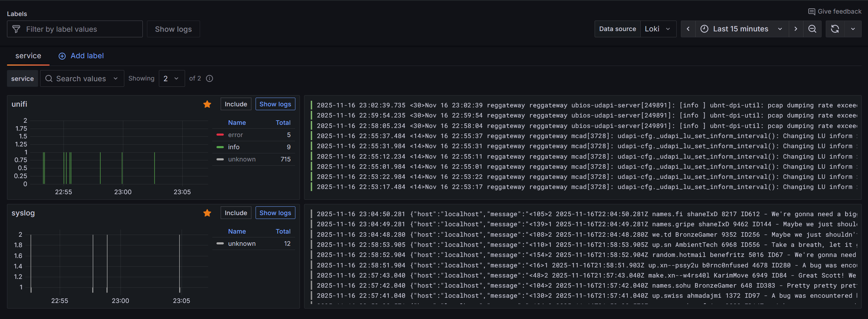
Task: Unfavorite the unifi service star
Action: coord(207,104)
